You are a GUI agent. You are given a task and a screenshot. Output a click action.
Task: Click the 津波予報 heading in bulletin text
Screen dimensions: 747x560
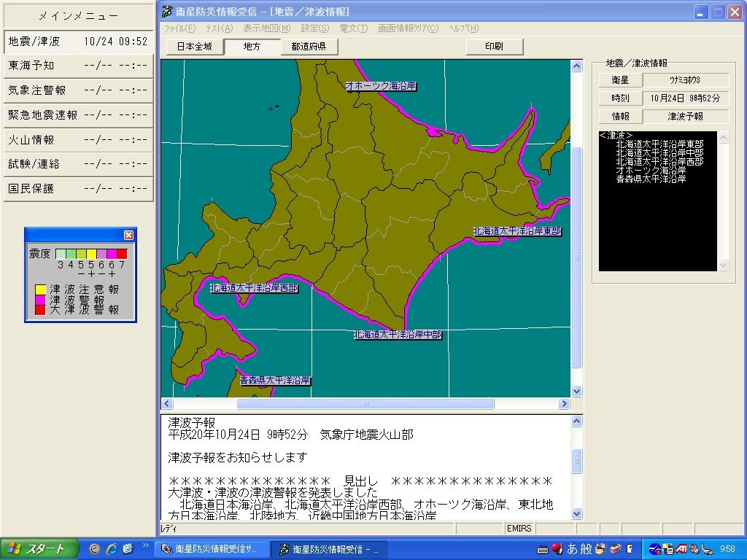192,422
